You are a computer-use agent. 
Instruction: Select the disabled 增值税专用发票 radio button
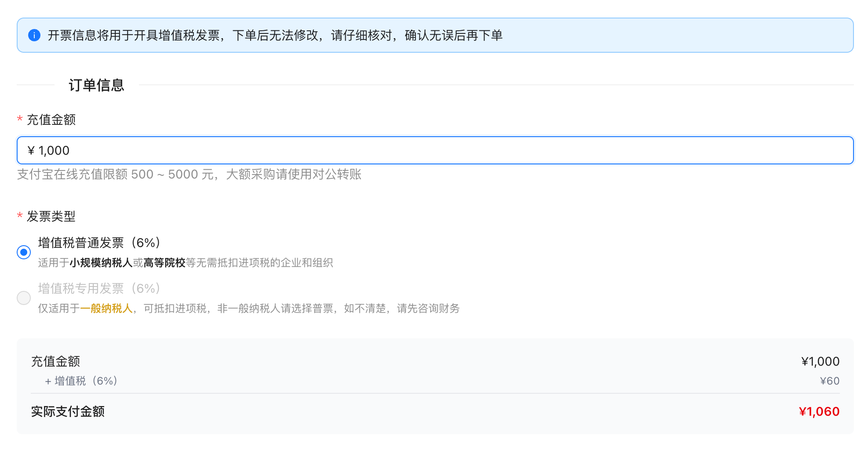pos(24,298)
